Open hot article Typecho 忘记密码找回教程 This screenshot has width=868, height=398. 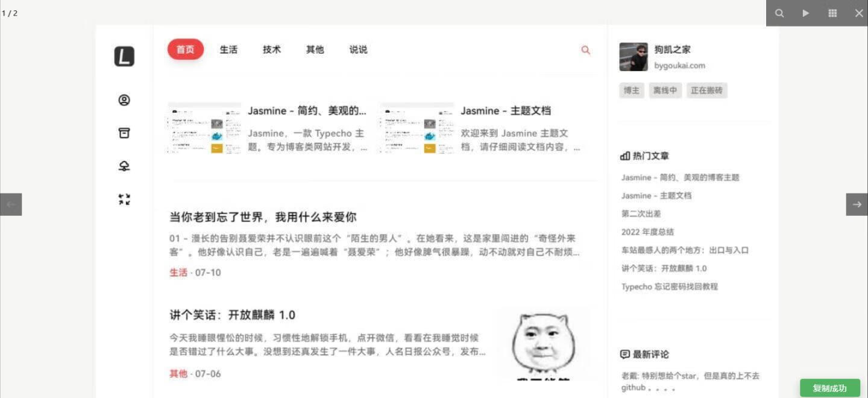670,286
